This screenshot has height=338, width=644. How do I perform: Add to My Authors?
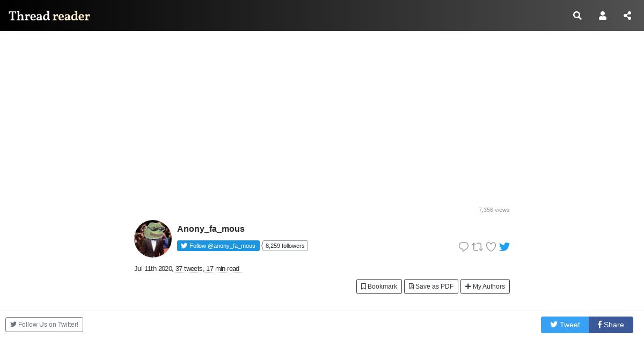tap(485, 286)
